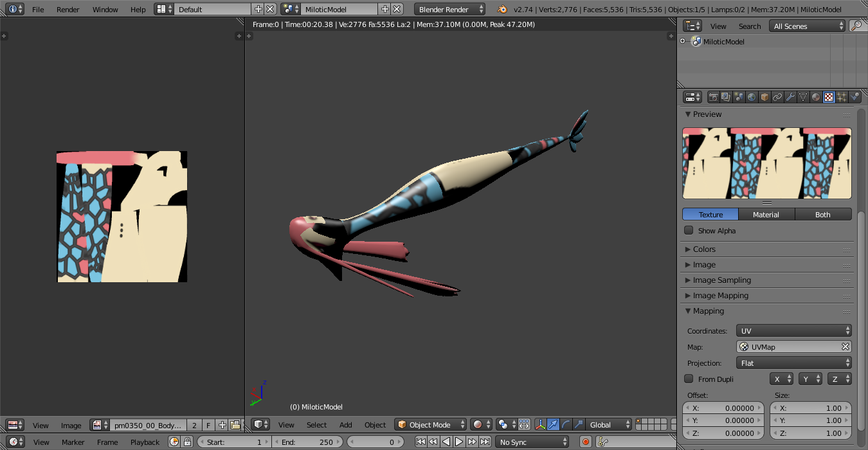Click the End frame field showing 250
Screen dimensions: 868x450
[x=307, y=442]
